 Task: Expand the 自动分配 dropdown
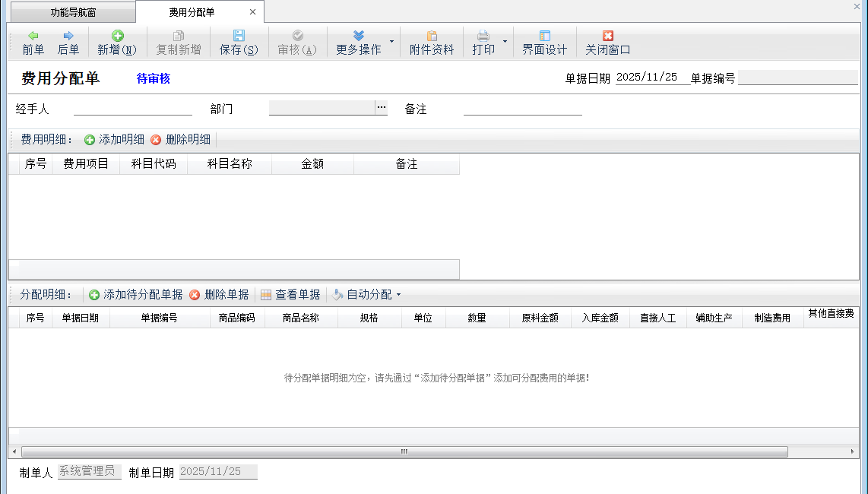(398, 295)
